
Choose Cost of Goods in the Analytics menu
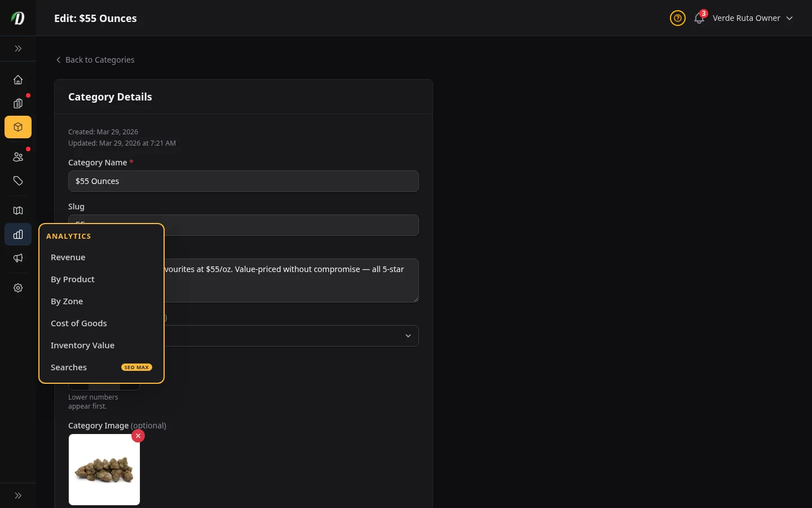tap(79, 323)
